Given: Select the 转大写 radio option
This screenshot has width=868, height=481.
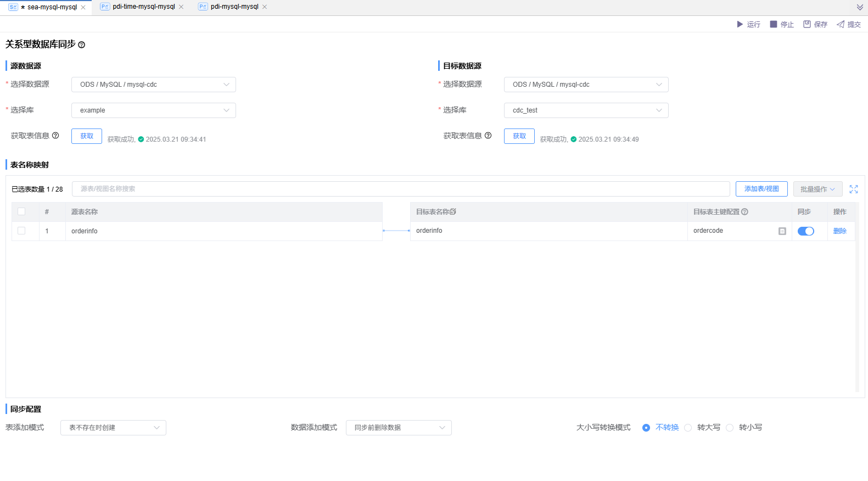Looking at the screenshot, I should point(688,428).
